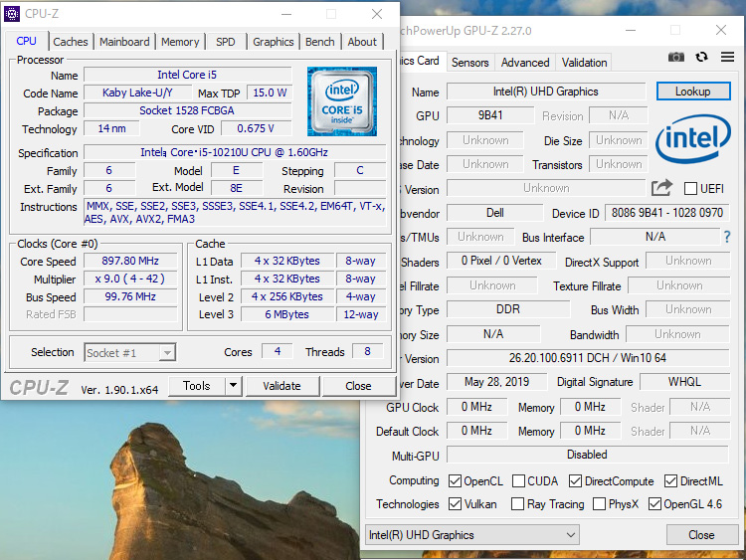Select the Graphics tab in CPU-Z

pos(274,42)
